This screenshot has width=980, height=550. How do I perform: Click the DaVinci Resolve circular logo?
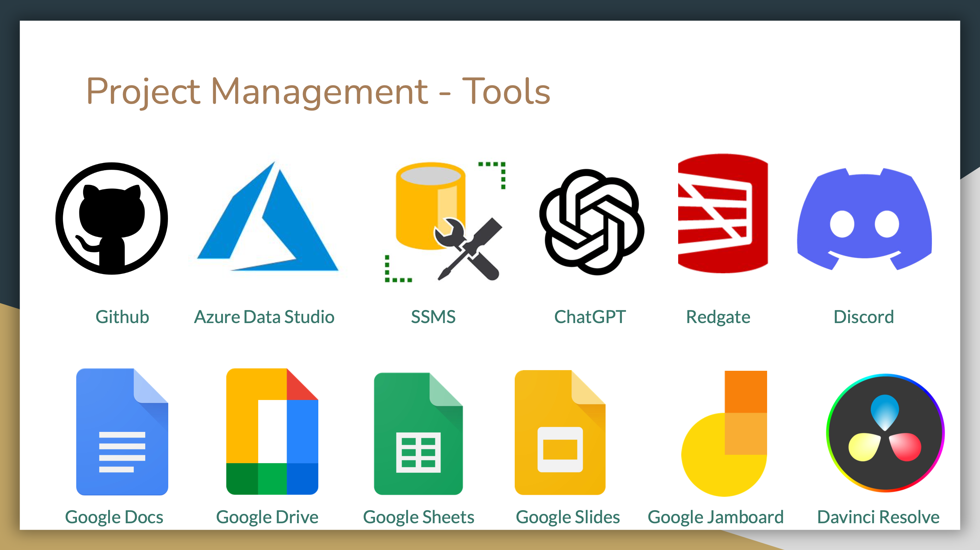tap(885, 433)
